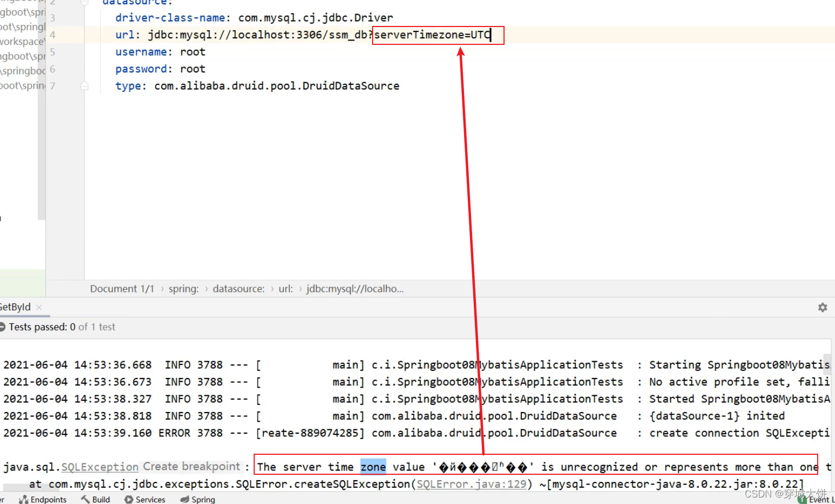
Task: Open the Build tool window
Action: point(95,499)
